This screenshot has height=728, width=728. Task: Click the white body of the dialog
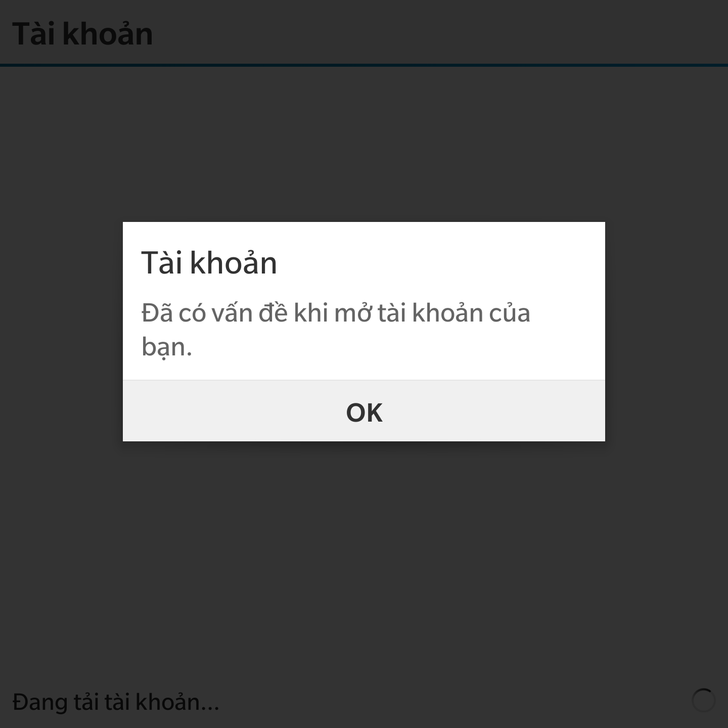364,301
